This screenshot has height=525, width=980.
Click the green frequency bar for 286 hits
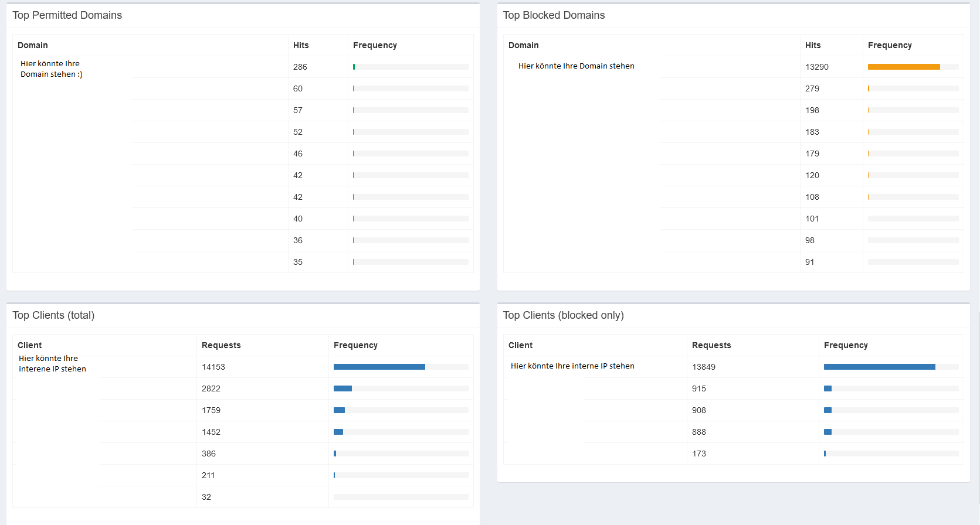pos(354,67)
